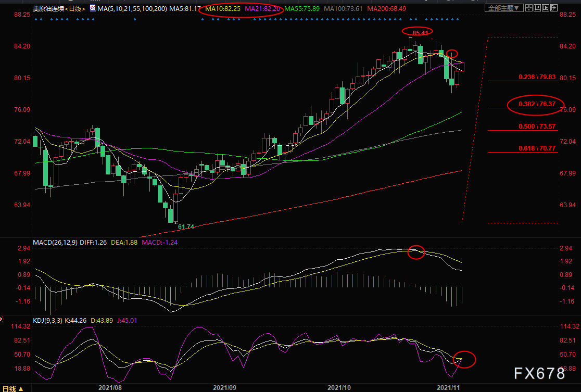Screen dimensions: 581x392
Task: Click the 0.382 \ 76.37 Fibonacci level label
Action: point(537,104)
